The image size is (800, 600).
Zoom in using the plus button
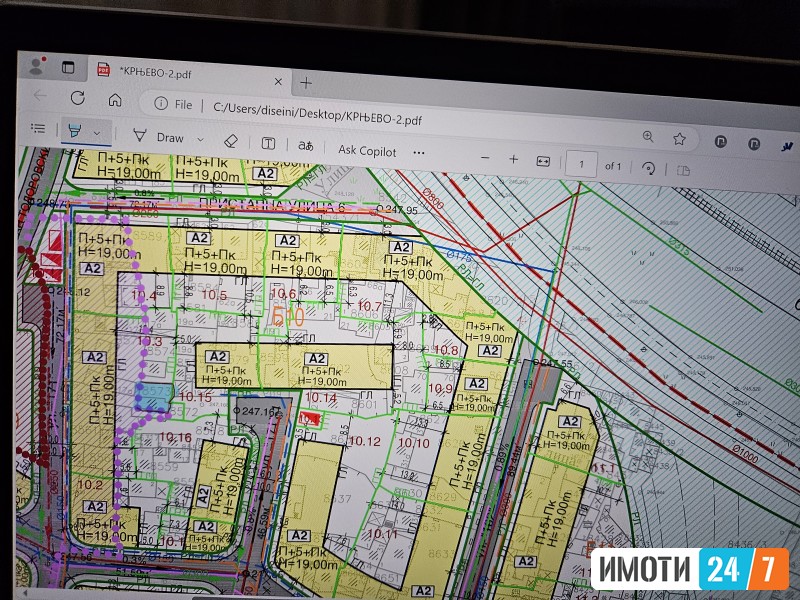[x=514, y=160]
